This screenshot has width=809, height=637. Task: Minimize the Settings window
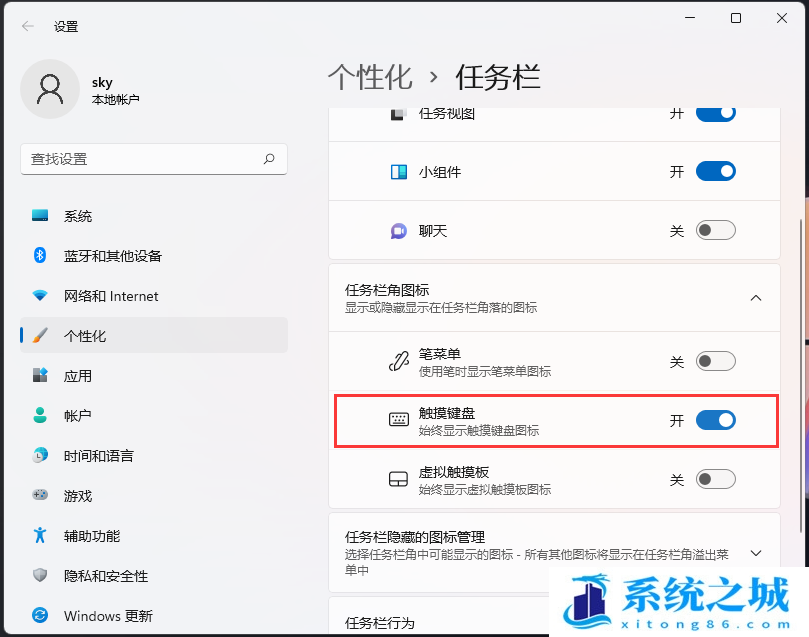tap(690, 19)
